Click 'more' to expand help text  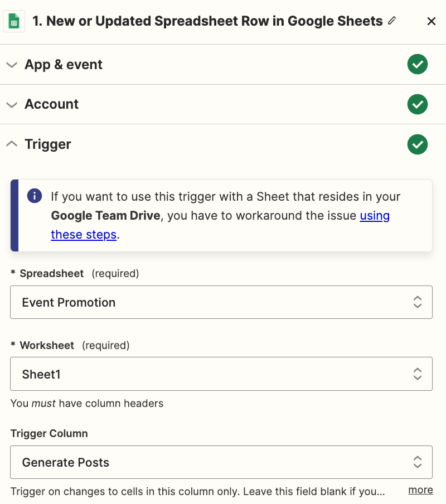pos(420,490)
